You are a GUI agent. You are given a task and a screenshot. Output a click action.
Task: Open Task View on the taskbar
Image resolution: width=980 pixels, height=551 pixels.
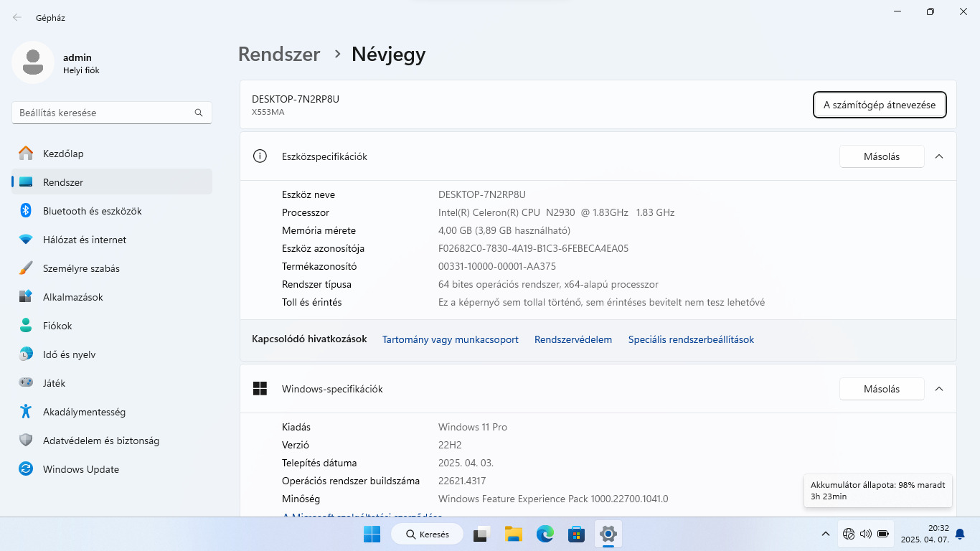click(x=481, y=534)
